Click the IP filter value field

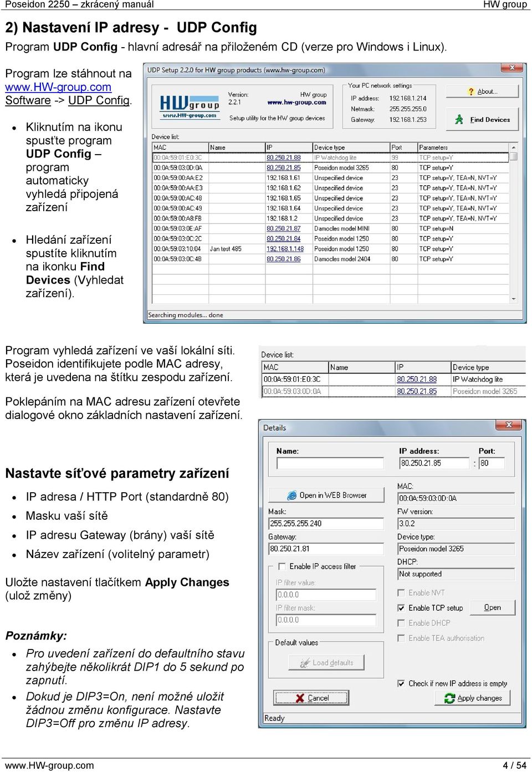pos(326,595)
